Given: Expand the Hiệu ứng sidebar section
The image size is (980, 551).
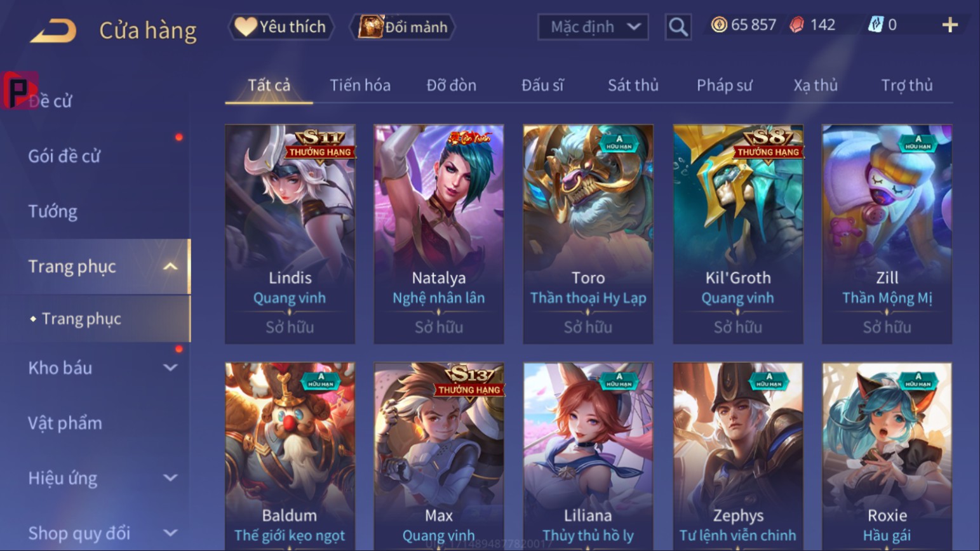Looking at the screenshot, I should (170, 477).
